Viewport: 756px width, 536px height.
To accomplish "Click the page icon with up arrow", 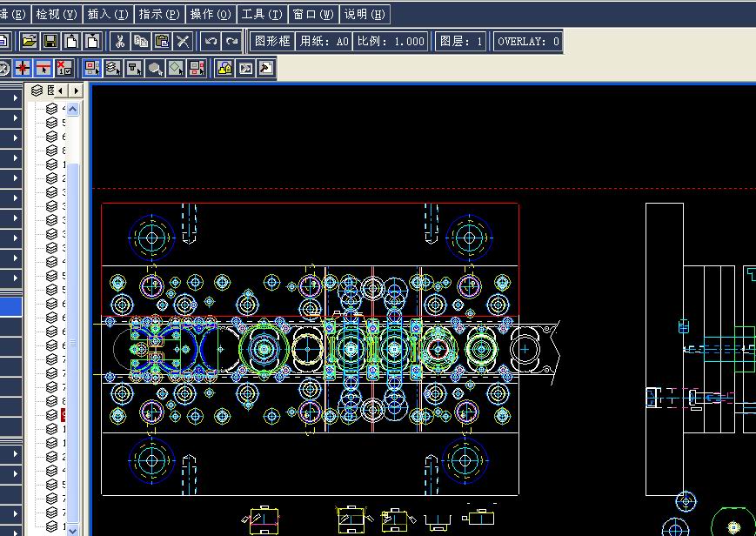I will (72, 42).
